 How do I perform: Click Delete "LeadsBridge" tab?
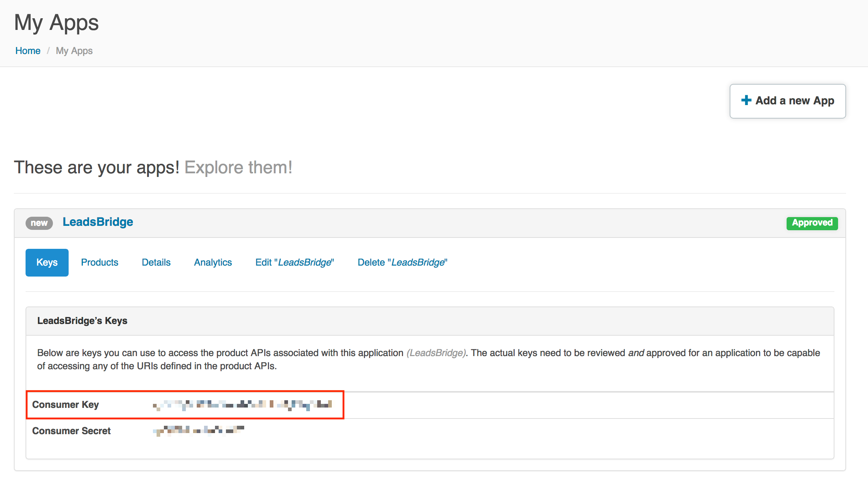(403, 262)
